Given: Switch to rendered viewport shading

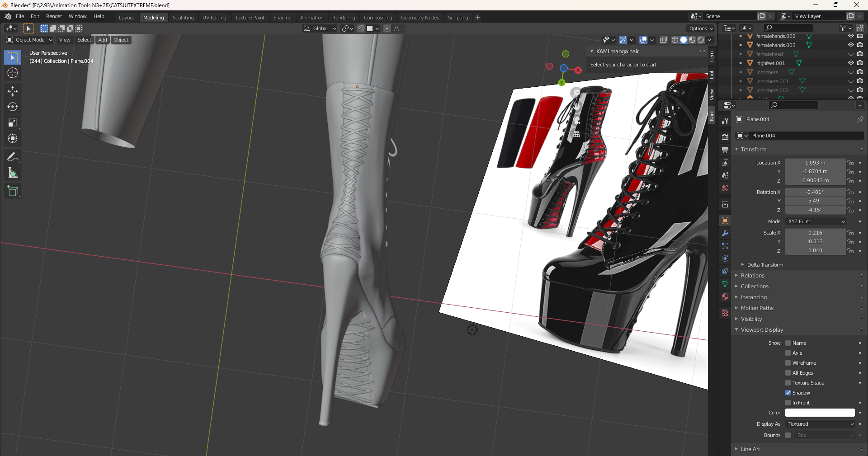Looking at the screenshot, I should (701, 40).
